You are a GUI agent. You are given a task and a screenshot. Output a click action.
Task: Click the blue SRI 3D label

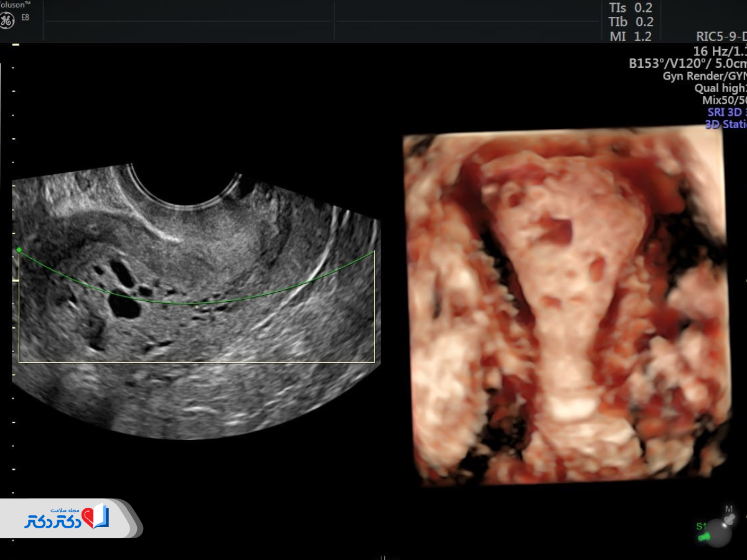tap(726, 112)
